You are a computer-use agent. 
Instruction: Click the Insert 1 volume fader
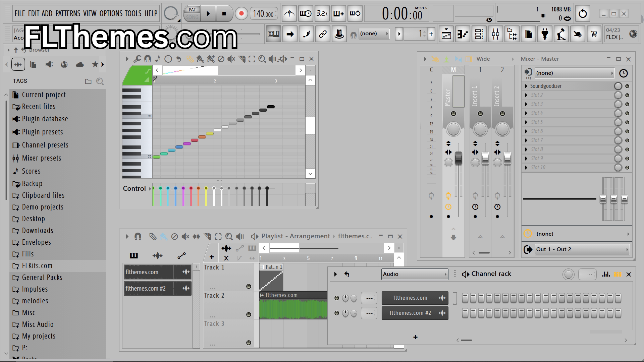[x=485, y=158]
